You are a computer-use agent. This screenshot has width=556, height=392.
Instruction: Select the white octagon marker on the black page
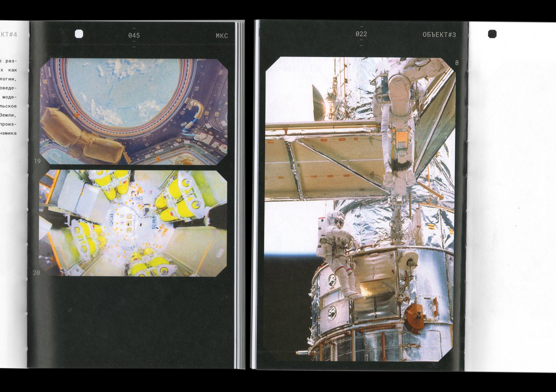(x=79, y=34)
